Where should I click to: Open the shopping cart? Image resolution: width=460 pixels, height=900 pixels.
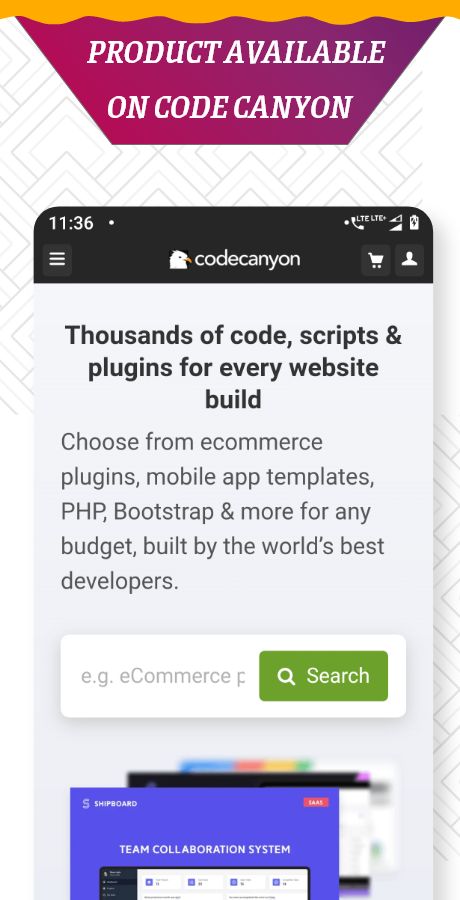point(376,260)
